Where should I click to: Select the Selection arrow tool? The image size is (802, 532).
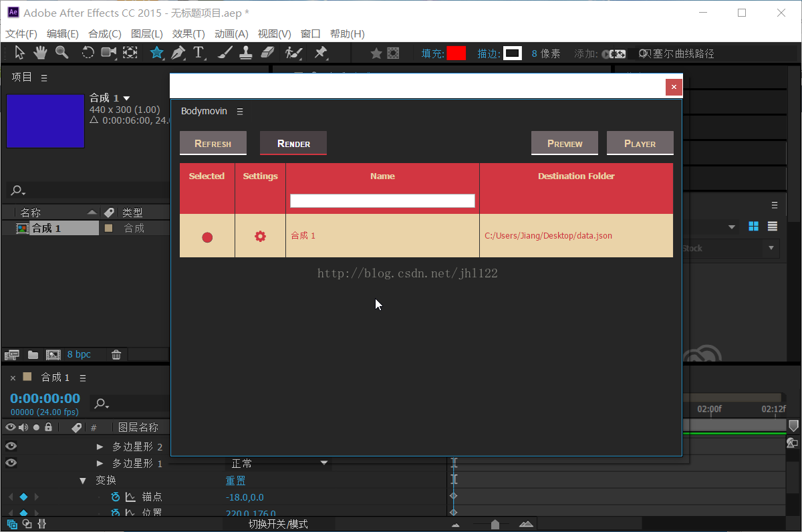point(19,53)
